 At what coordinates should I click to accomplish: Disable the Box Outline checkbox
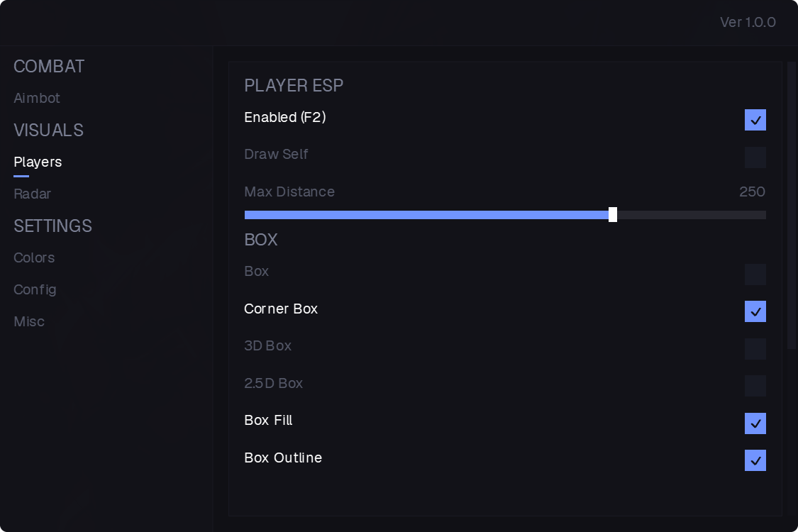point(755,461)
